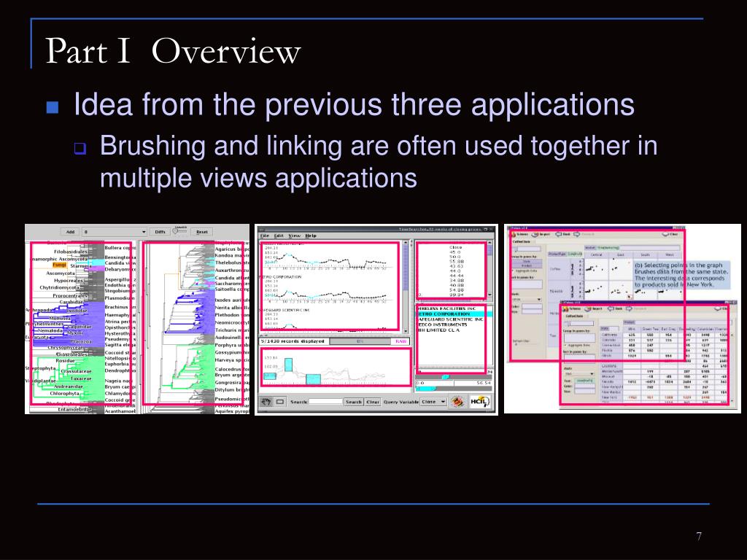Click the Search button in TimeSearcher
The height and width of the screenshot is (560, 747).
(x=354, y=402)
